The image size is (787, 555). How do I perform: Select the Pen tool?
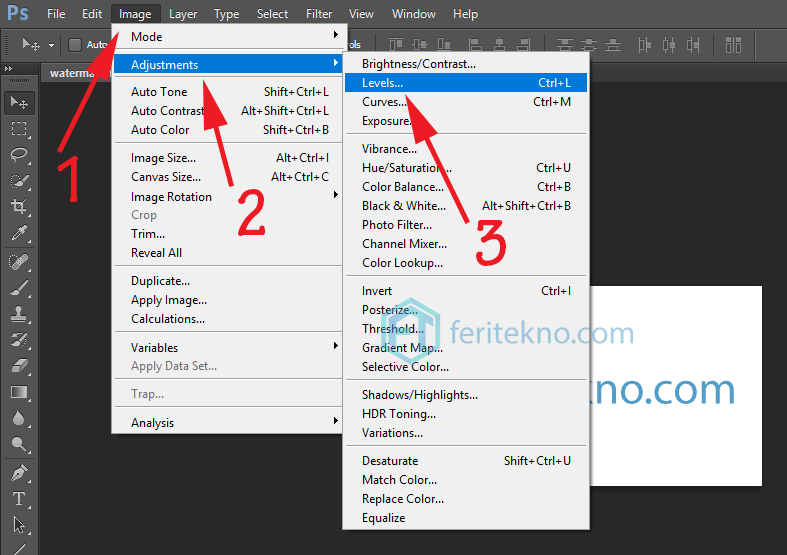click(x=19, y=473)
